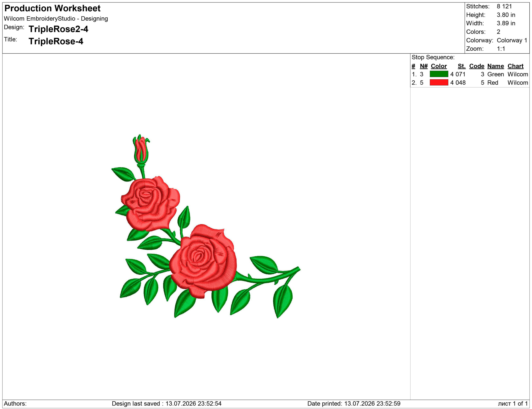Click the rose embroidery design preview
Viewport: 532px width, 409px height.
[x=206, y=226]
